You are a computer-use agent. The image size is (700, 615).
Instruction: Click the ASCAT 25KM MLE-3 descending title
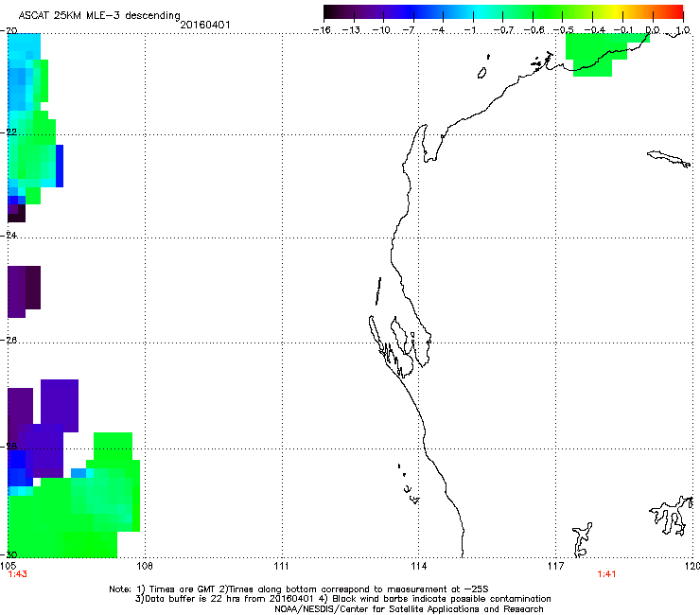(99, 15)
